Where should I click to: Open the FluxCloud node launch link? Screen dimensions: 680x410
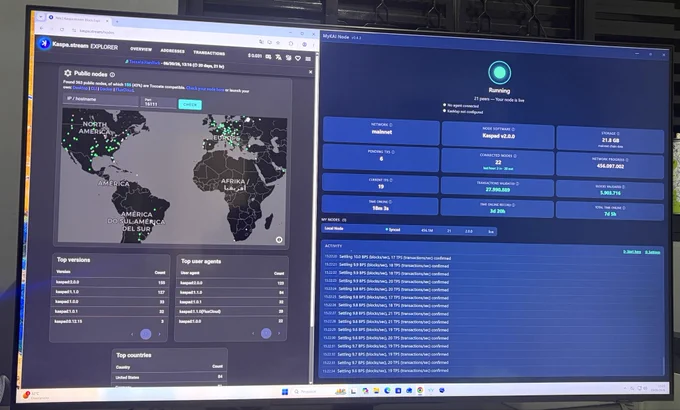(x=125, y=90)
